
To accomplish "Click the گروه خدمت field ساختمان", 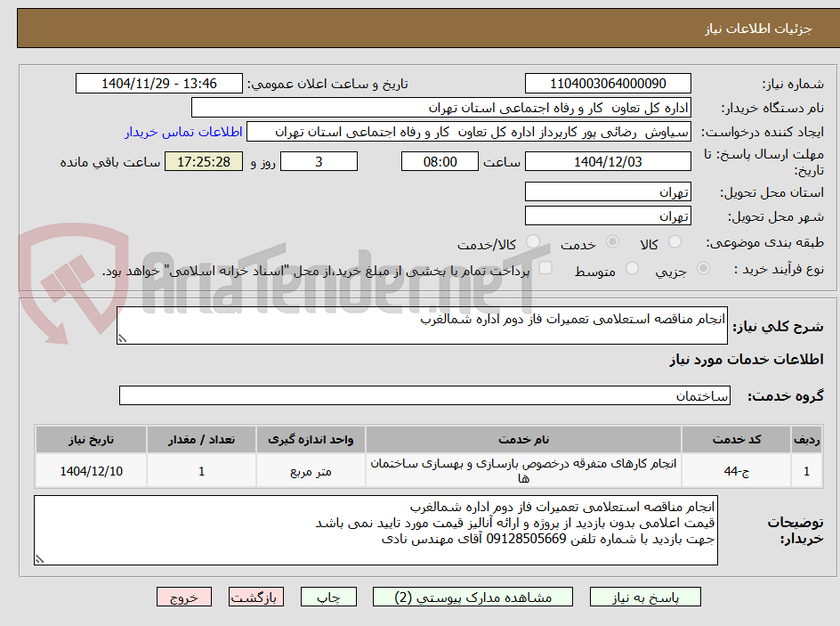I will (x=424, y=395).
